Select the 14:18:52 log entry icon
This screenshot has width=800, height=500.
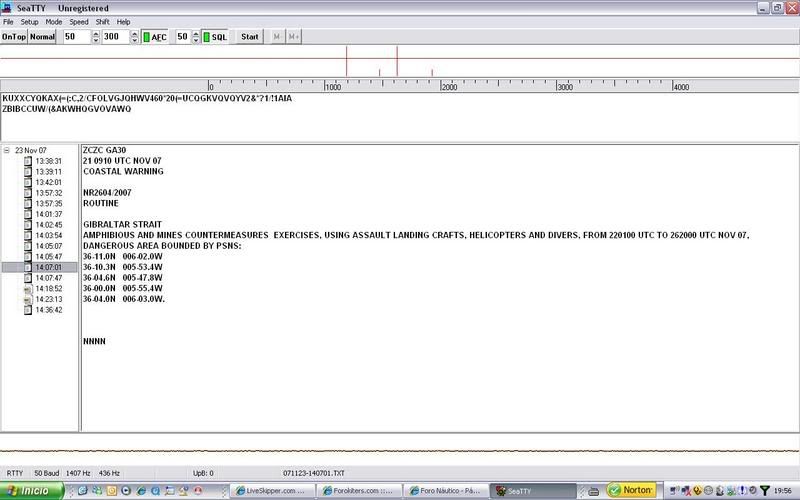(28, 289)
